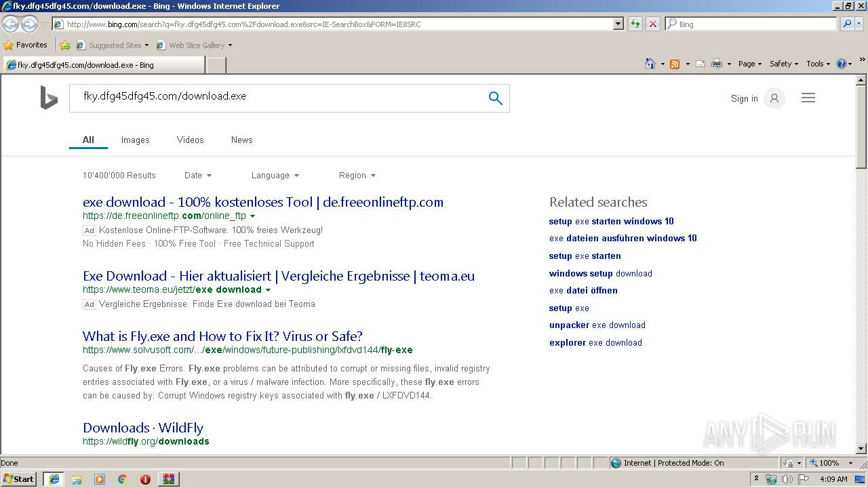
Task: Open Exe Download teoma.eu result link
Action: (279, 276)
